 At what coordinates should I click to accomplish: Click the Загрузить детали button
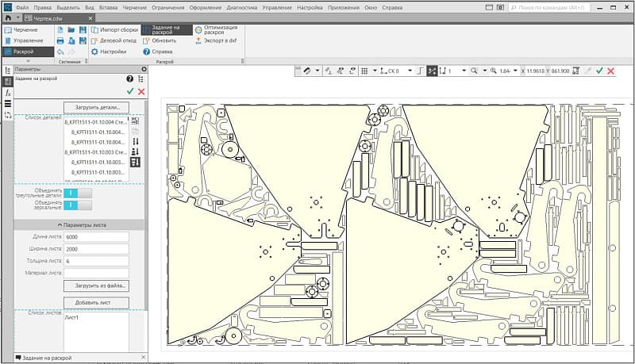click(x=96, y=106)
